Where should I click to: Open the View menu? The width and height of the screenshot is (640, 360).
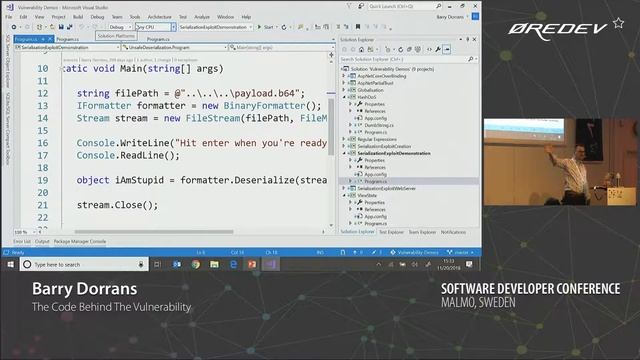[x=39, y=17]
